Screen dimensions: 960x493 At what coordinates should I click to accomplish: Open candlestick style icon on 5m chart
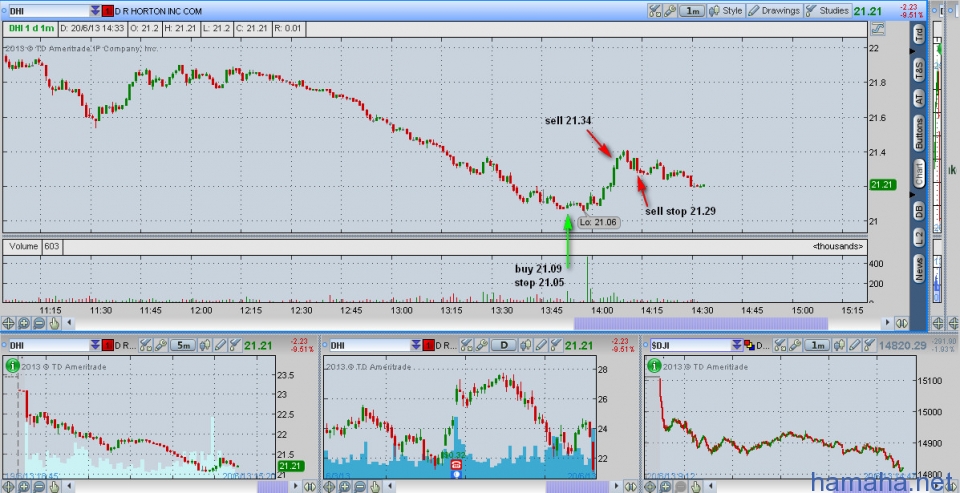205,345
